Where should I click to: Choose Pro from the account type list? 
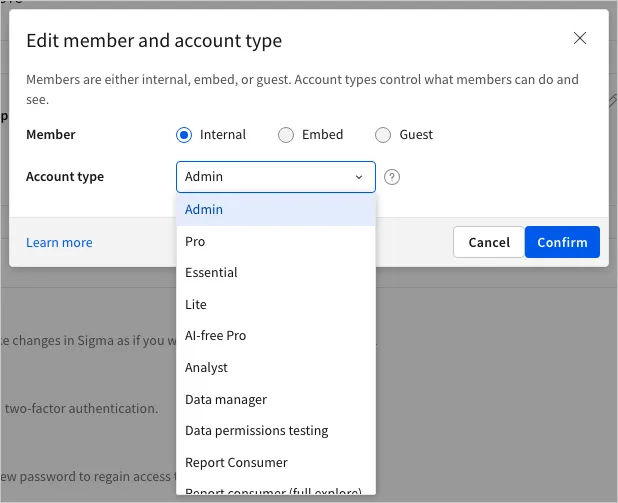[x=276, y=242]
